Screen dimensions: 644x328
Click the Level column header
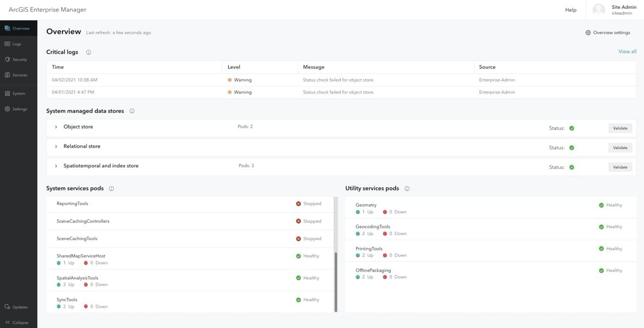tap(234, 67)
